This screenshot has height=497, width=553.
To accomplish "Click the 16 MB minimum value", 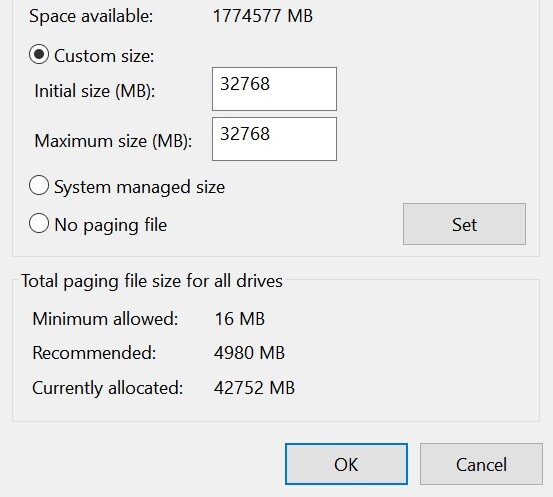I will click(x=239, y=319).
